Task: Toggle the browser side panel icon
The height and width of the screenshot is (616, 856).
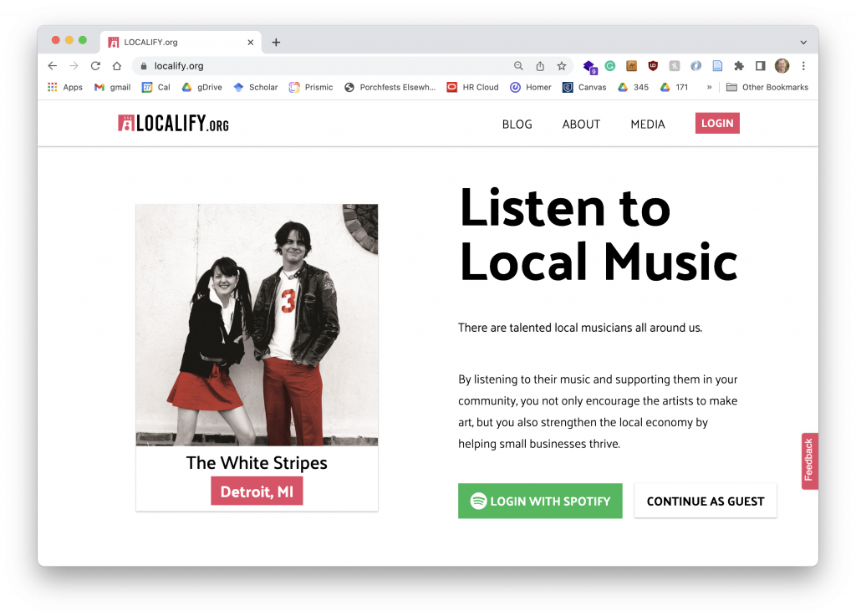Action: coord(760,66)
